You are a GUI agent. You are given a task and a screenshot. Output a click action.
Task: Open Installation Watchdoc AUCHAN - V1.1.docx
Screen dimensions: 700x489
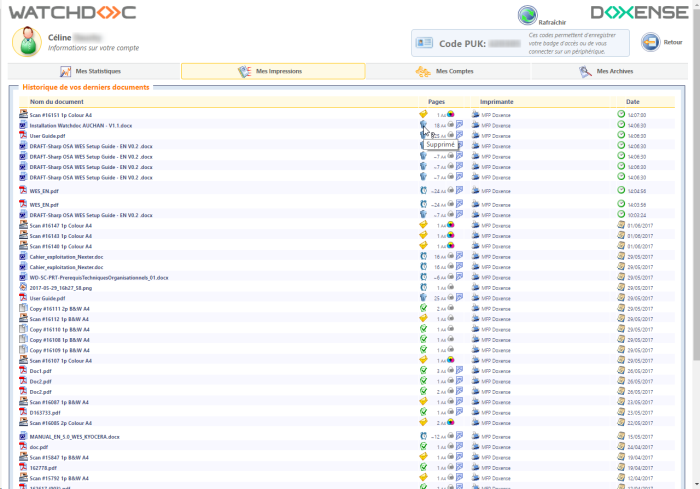(x=80, y=125)
